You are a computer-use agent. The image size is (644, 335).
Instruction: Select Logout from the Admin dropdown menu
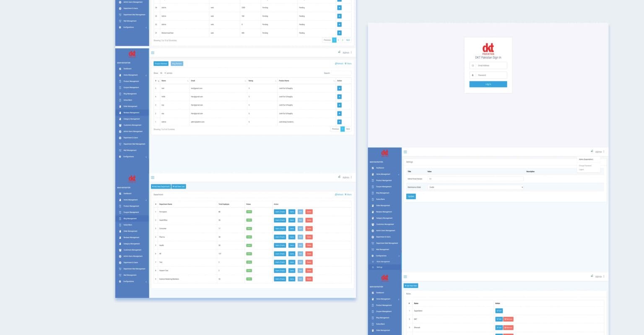[x=581, y=170]
